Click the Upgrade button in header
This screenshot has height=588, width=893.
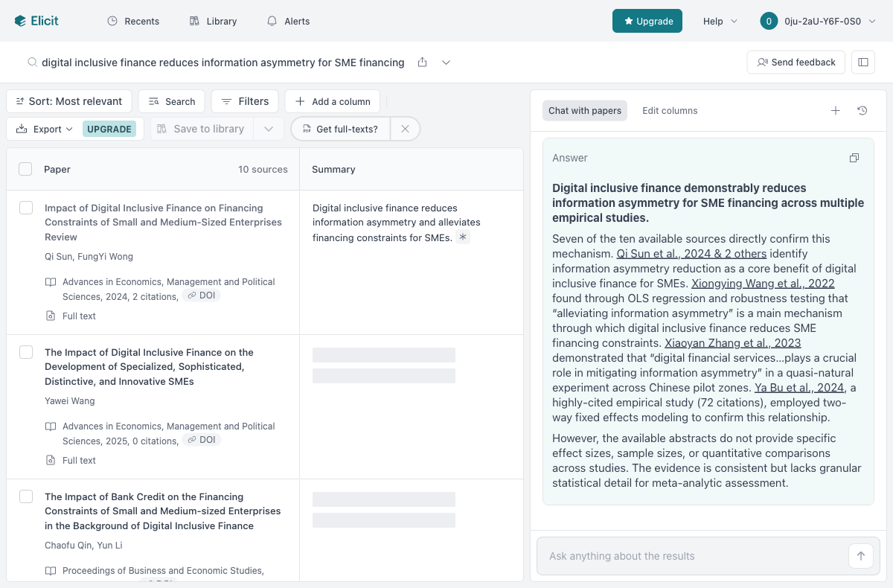[x=647, y=21]
